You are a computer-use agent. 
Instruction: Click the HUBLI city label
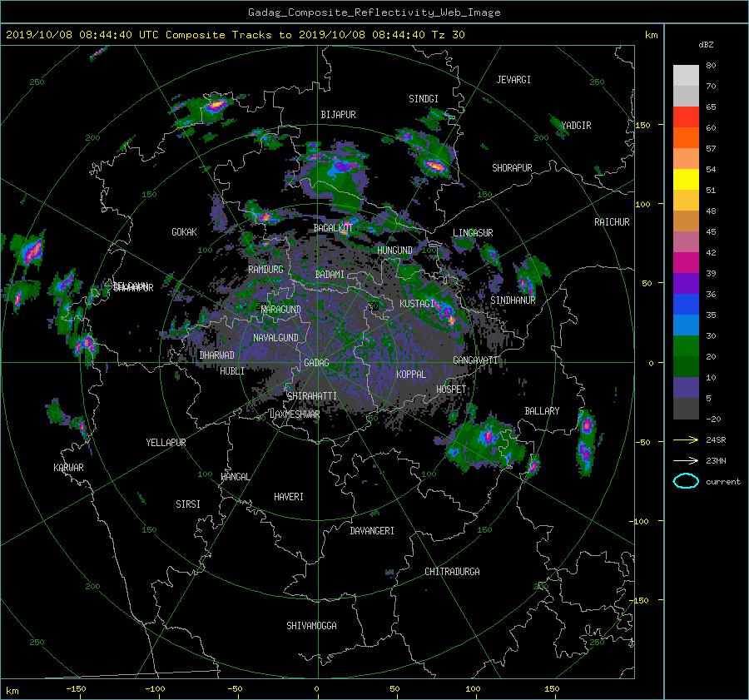point(232,371)
